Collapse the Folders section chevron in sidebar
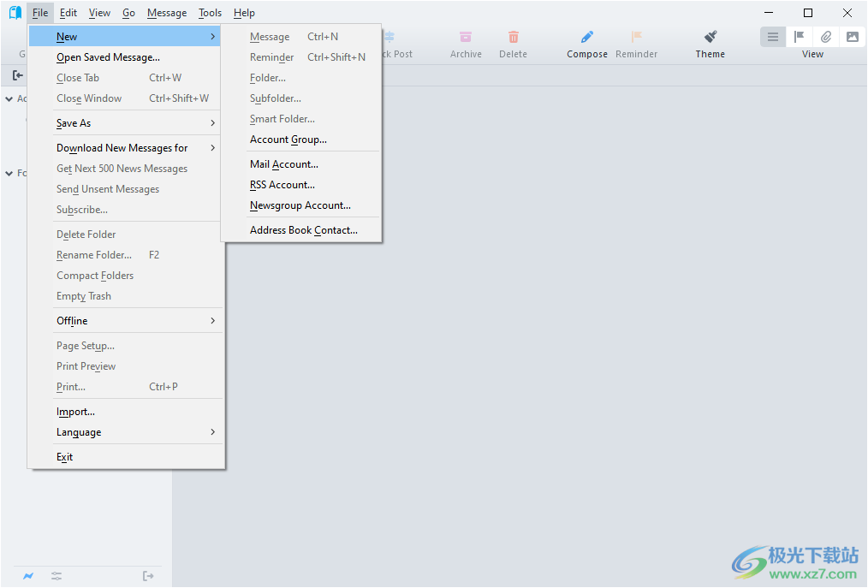 (9, 173)
